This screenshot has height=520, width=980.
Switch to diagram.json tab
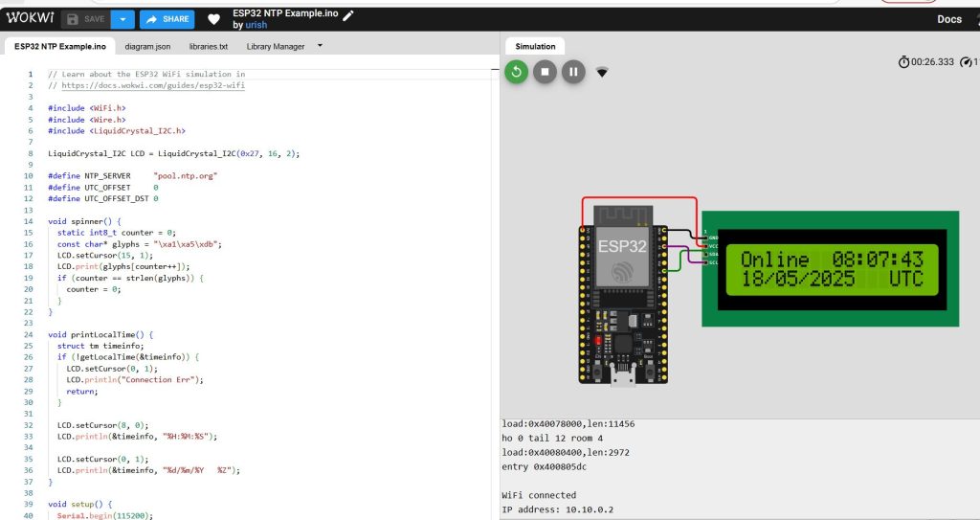pos(147,46)
